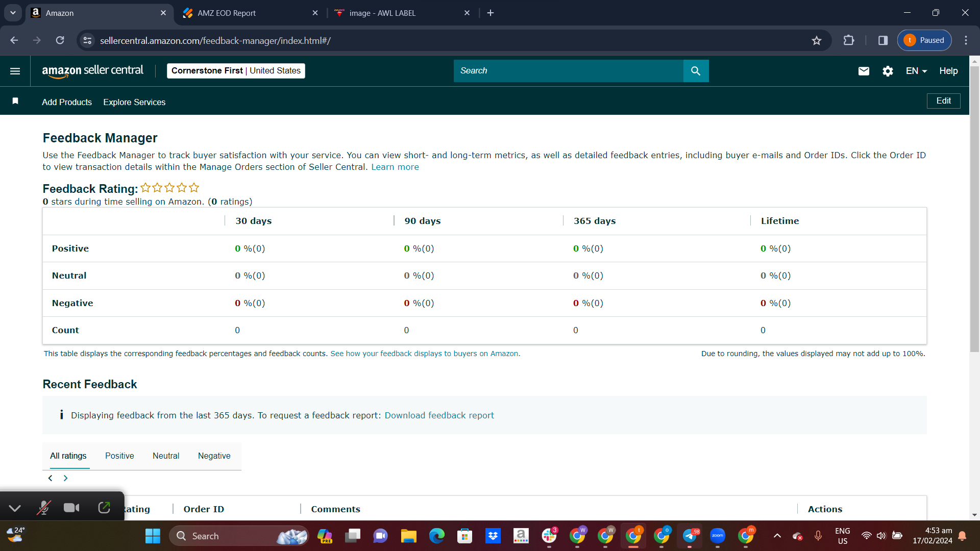The image size is (980, 551).
Task: Click Download feedback report link
Action: (439, 415)
